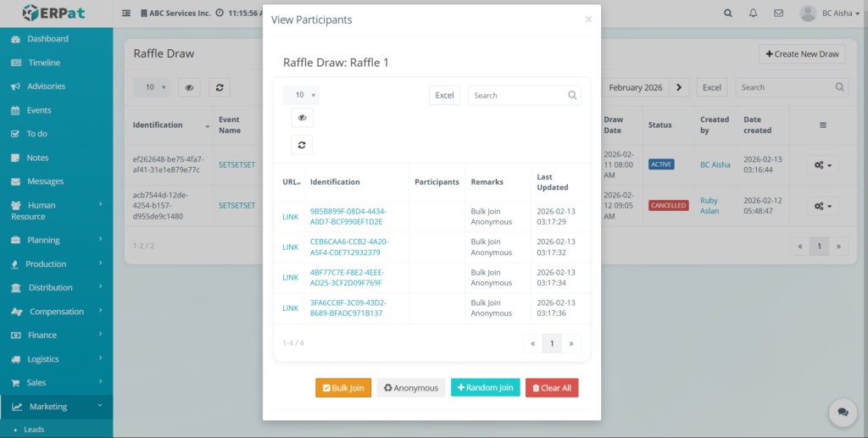Toggle the sidebar hamburger menu icon
The width and height of the screenshot is (868, 438).
click(126, 13)
